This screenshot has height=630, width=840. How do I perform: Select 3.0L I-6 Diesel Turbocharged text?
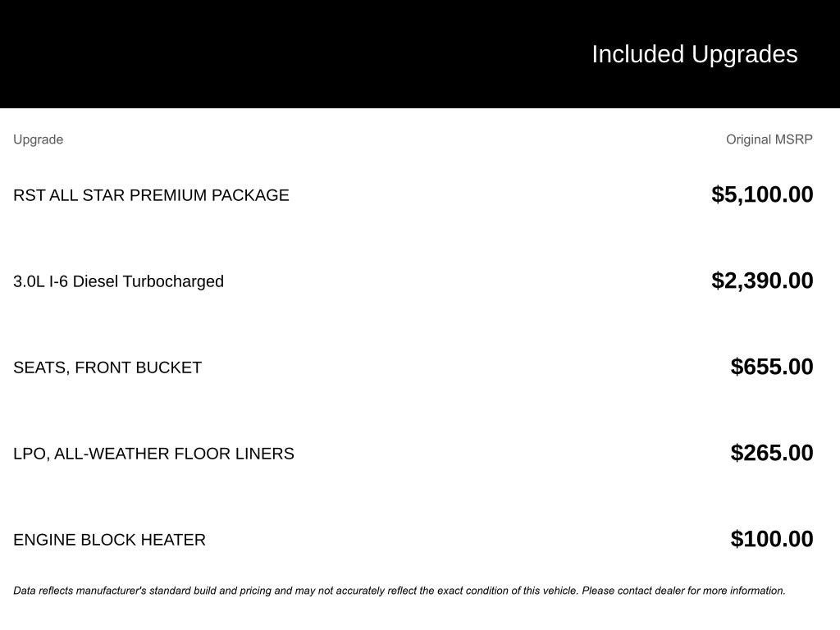point(118,281)
